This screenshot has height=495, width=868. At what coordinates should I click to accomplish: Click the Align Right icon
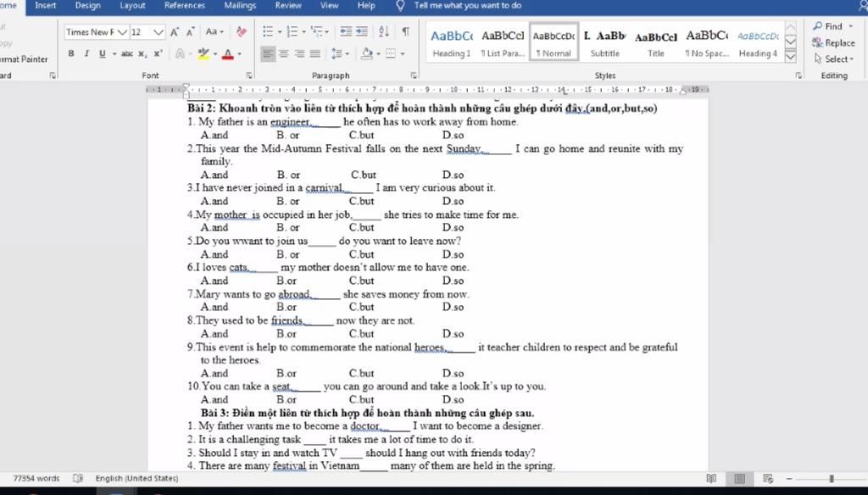(299, 53)
